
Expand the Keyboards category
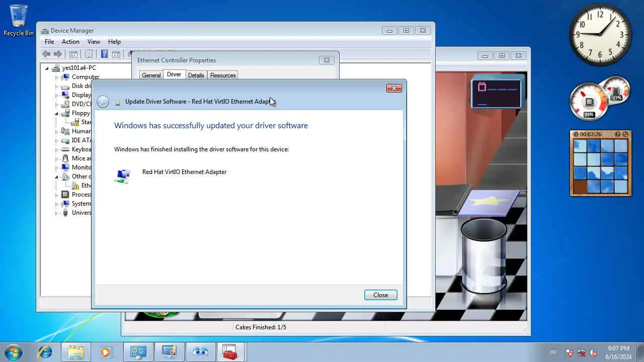coord(56,150)
